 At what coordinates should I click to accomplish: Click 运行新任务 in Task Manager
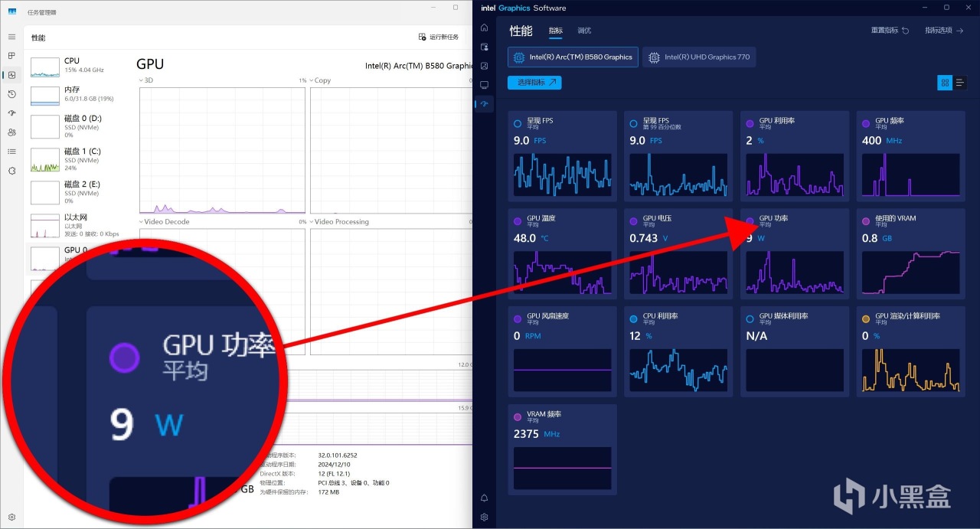[x=439, y=37]
